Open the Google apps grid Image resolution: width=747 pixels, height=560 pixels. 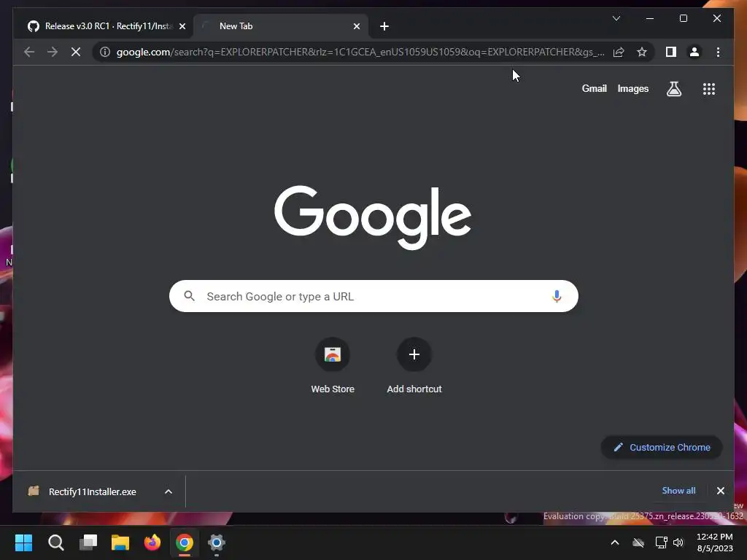coord(709,88)
